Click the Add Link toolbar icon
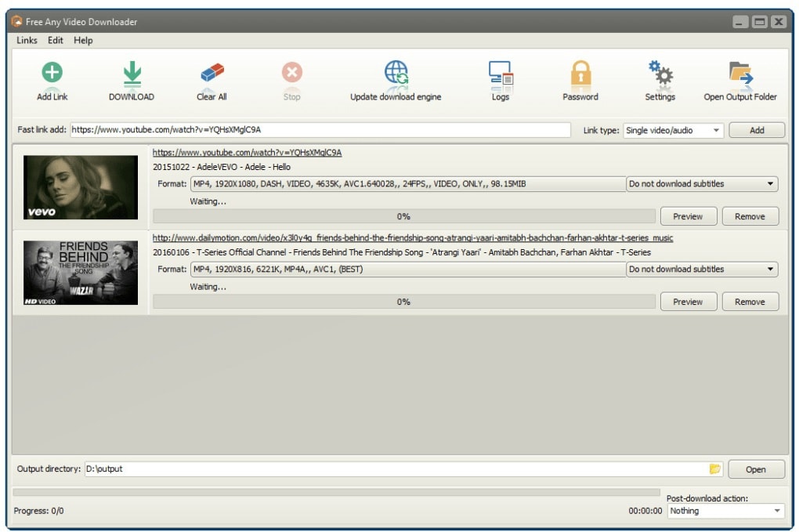Viewport: 799px width, 532px height. pyautogui.click(x=52, y=74)
